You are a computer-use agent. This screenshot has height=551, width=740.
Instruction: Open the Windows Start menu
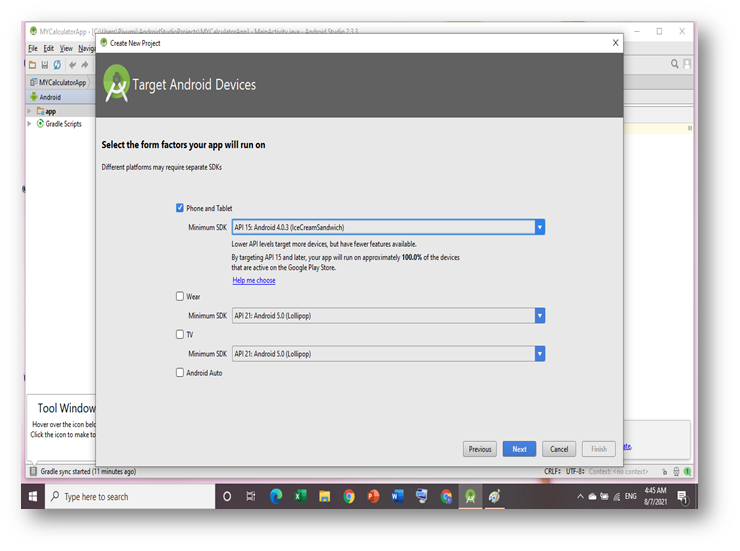tap(33, 496)
